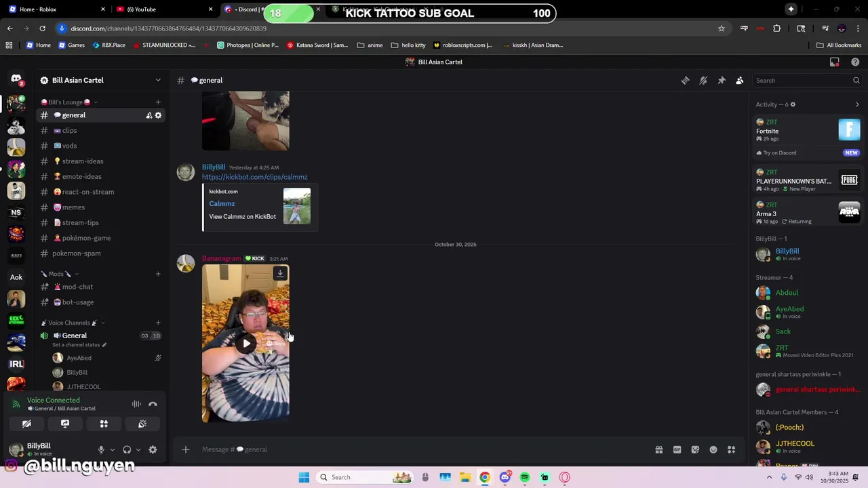This screenshot has width=868, height=488.
Task: Open the react-on-stream channel
Action: (100, 192)
